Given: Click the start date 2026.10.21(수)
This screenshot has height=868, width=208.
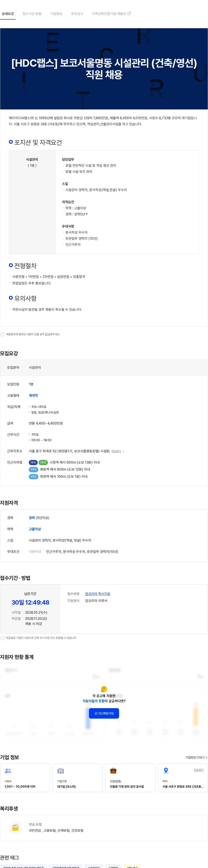Looking at the screenshot, I should (36, 613).
